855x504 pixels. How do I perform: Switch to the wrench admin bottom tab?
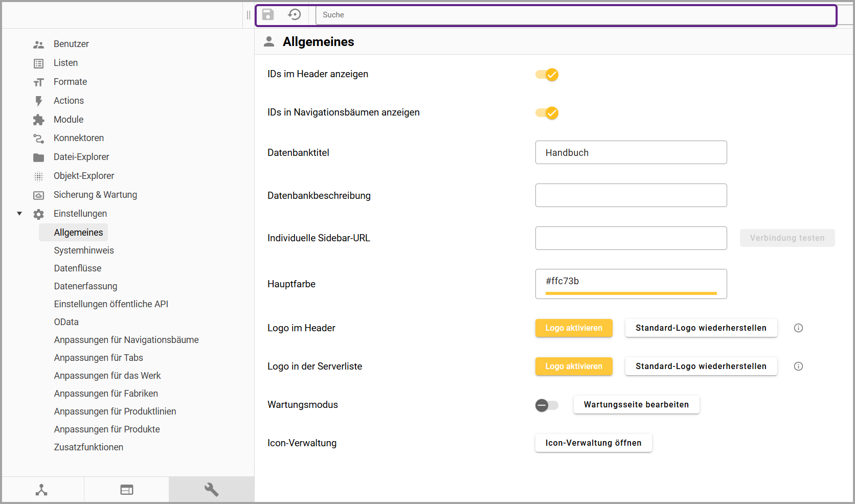point(212,490)
